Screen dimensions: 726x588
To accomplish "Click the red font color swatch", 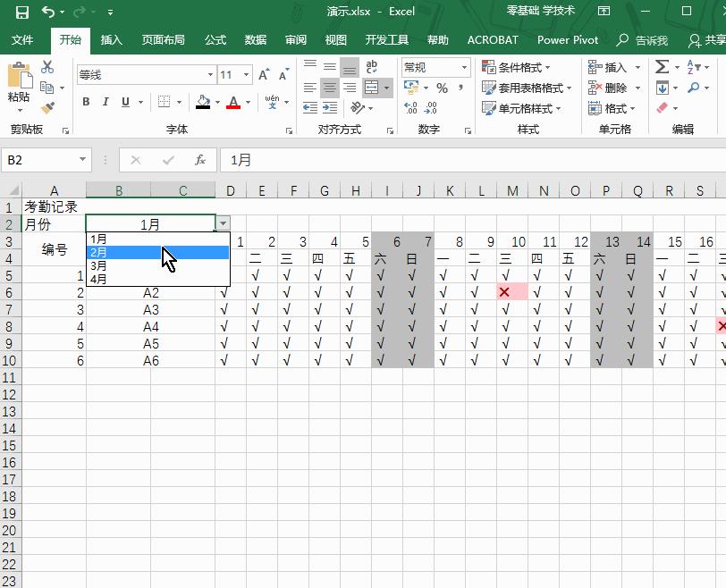I will pos(233,103).
